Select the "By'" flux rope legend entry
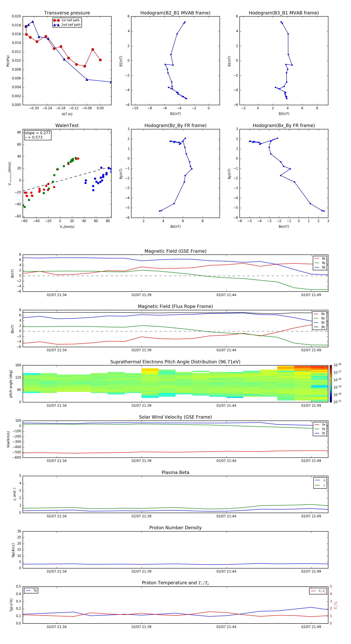351x644 pixels. pos(320,318)
